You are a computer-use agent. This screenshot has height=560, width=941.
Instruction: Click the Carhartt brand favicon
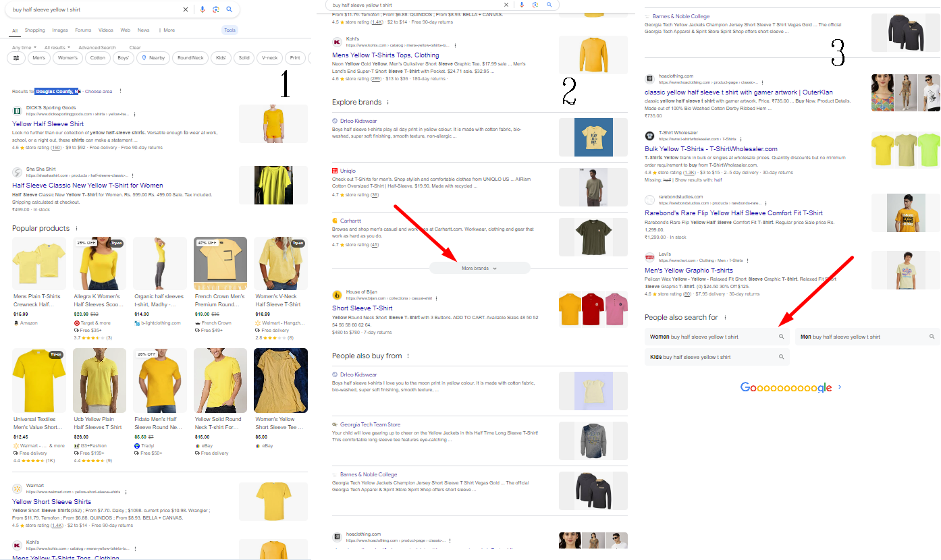pyautogui.click(x=335, y=221)
